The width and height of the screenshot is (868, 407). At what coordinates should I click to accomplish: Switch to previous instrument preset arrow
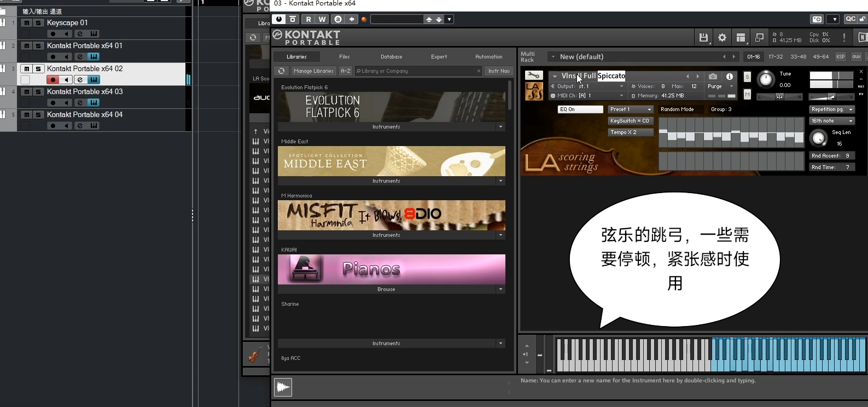click(x=688, y=77)
